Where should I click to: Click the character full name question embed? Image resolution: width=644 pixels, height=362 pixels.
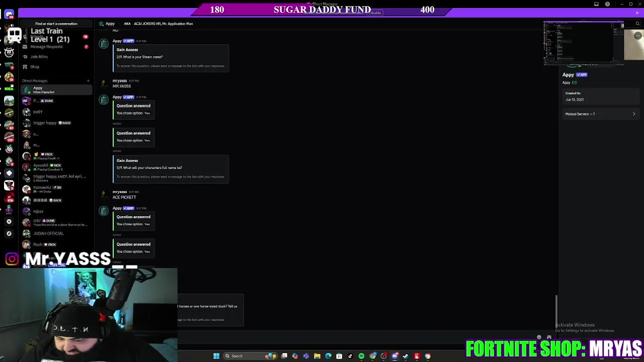click(171, 169)
